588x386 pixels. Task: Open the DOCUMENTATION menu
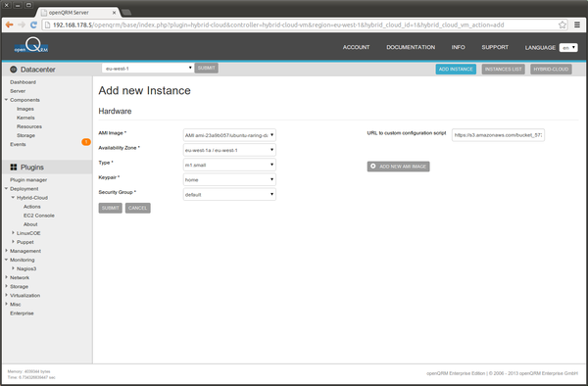pyautogui.click(x=411, y=47)
